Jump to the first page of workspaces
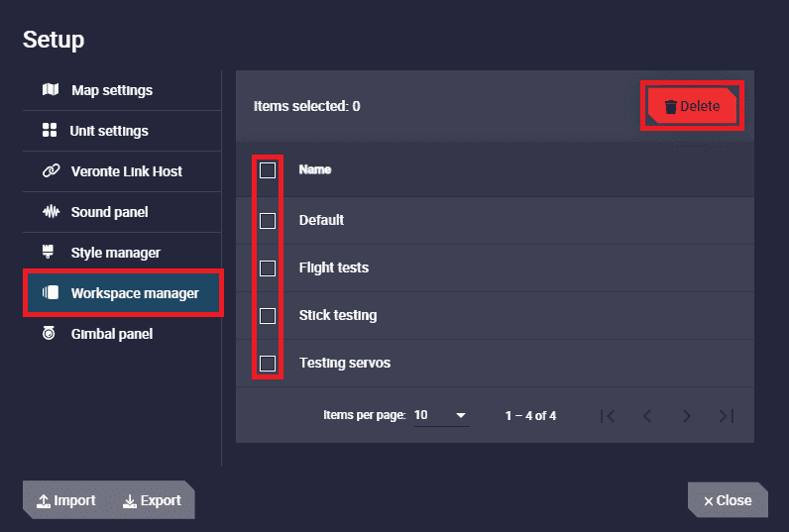Image resolution: width=789 pixels, height=532 pixels. click(608, 416)
